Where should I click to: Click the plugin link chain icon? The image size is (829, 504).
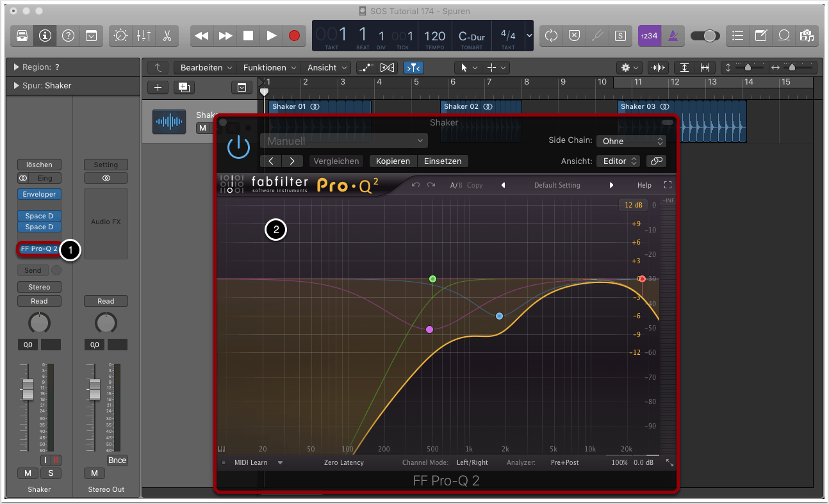coord(656,161)
